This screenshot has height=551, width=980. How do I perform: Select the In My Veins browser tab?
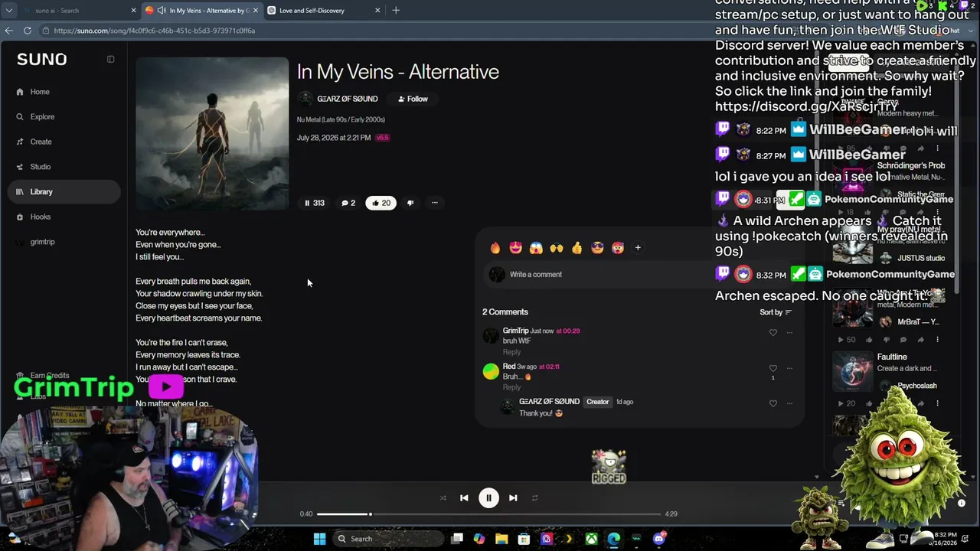[202, 11]
